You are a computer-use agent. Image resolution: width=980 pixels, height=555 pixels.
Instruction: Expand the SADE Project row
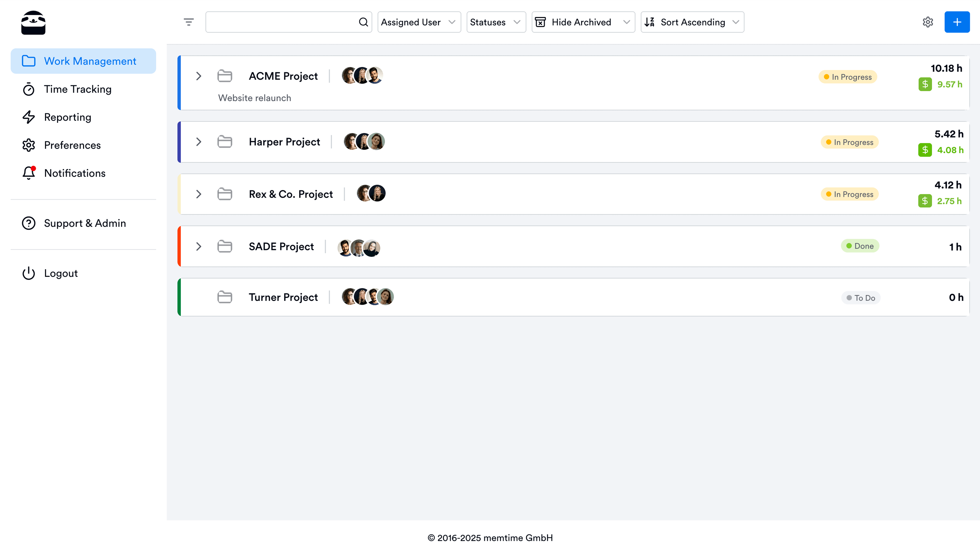pos(199,246)
